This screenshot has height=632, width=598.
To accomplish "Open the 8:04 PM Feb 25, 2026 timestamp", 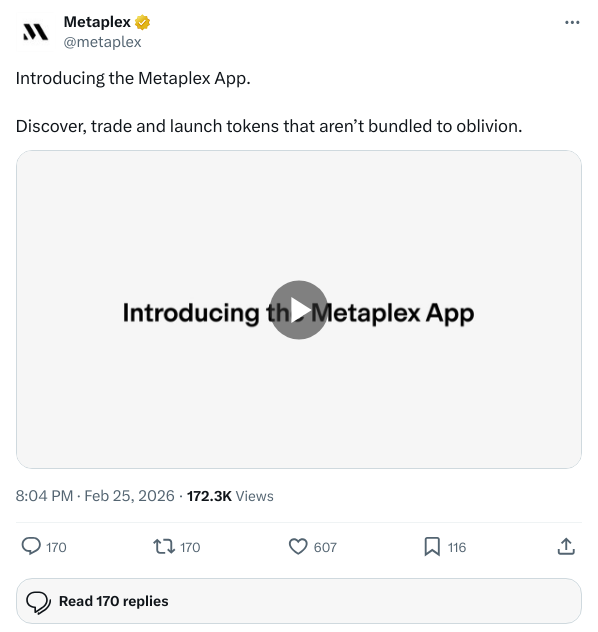I will (95, 496).
